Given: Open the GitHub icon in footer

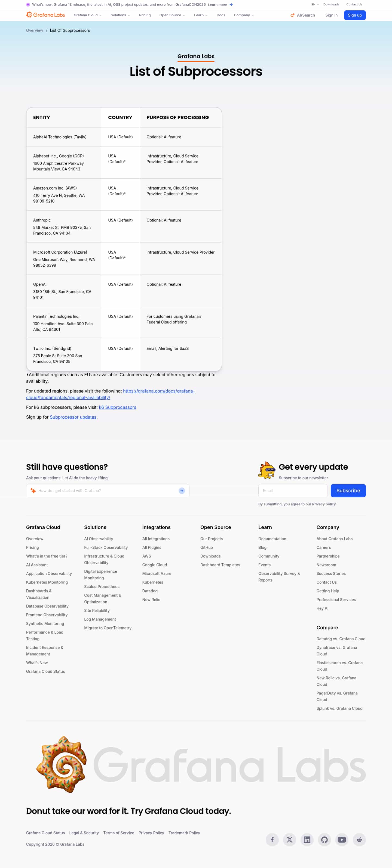Looking at the screenshot, I should (324, 839).
